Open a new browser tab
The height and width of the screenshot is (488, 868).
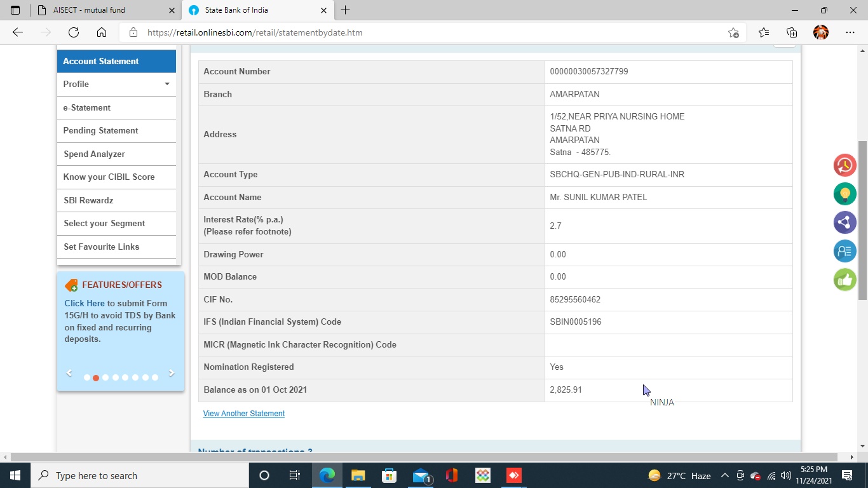345,10
